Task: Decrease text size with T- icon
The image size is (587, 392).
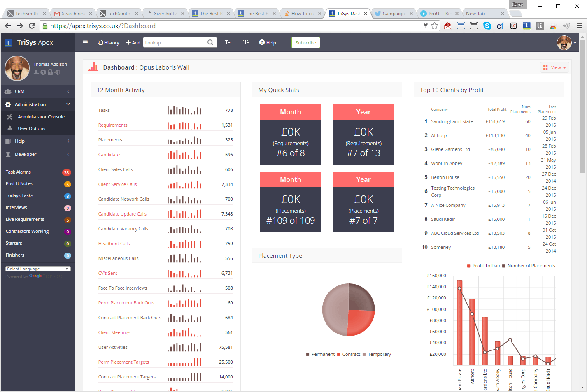Action: 227,42
